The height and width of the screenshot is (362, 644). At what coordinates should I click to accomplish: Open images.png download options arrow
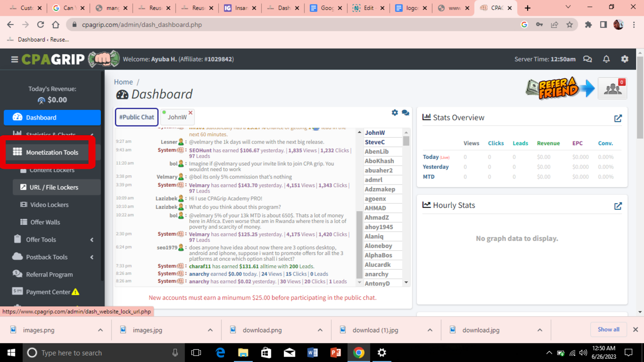point(100,330)
